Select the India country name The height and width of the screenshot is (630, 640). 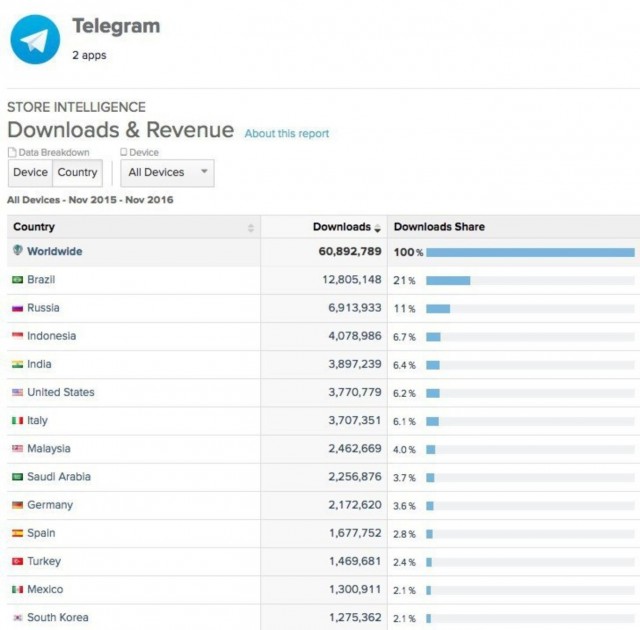39,364
